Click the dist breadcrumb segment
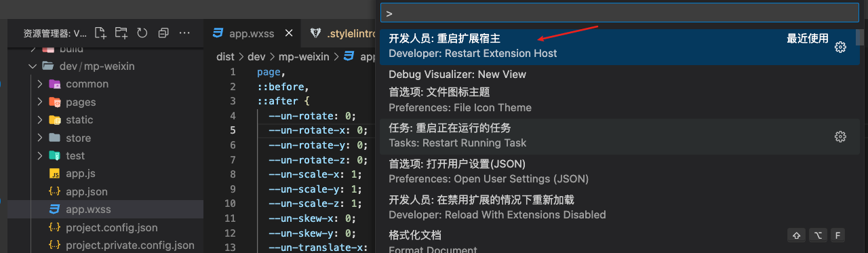The image size is (868, 253). 225,56
